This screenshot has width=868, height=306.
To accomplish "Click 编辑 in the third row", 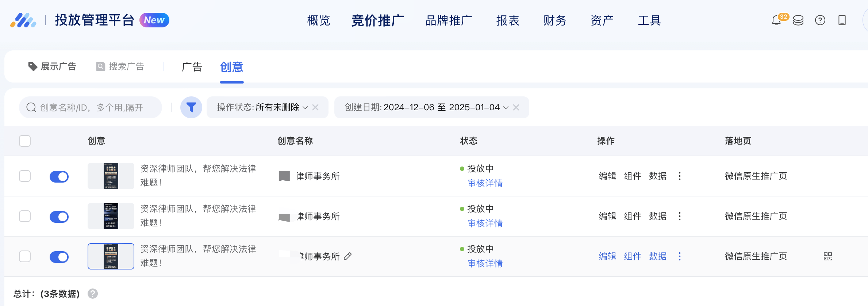I will tap(607, 256).
